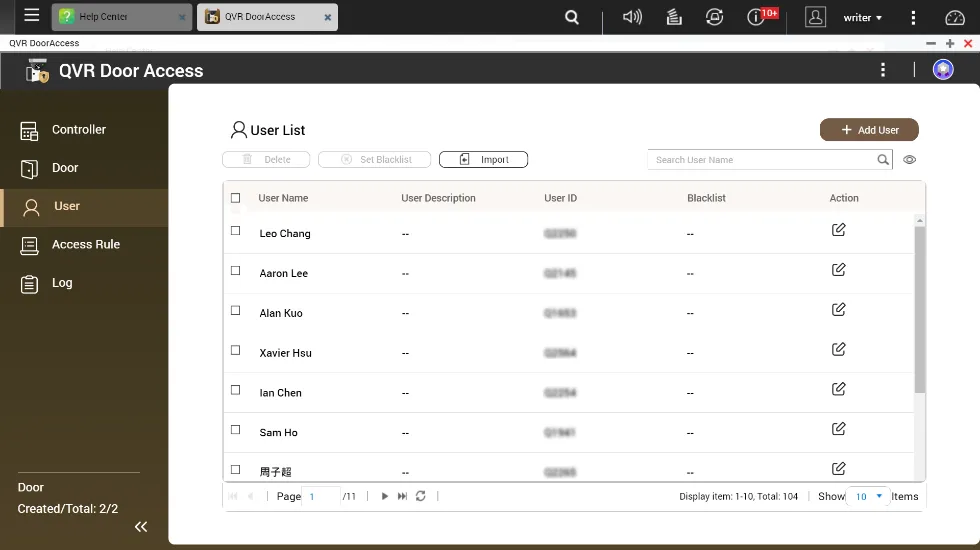The image size is (980, 550).
Task: Click the search magnifier in user search
Action: 883,160
